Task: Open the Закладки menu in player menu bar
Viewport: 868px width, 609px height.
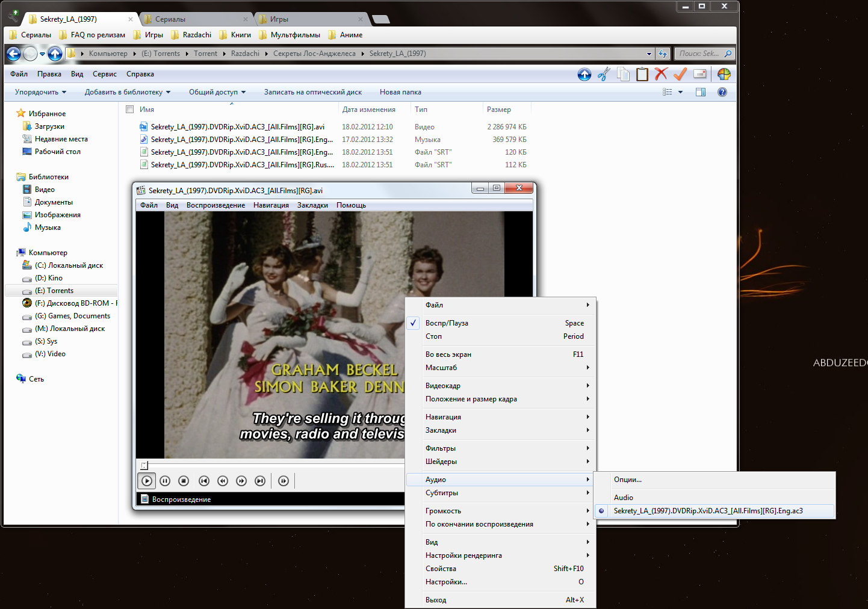Action: point(312,205)
